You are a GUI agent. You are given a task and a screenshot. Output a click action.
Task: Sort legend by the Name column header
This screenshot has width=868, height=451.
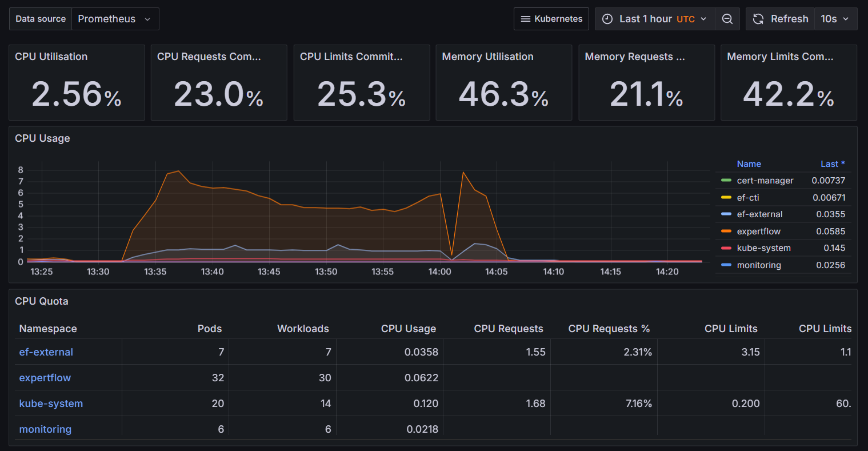pos(749,164)
